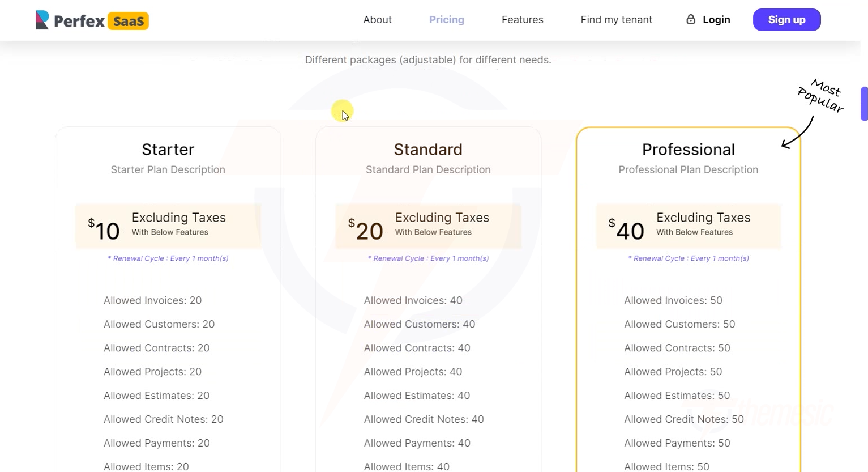Screen dimensions: 868x472
Task: Click the Starter renewal cycle note
Action: tap(168, 258)
